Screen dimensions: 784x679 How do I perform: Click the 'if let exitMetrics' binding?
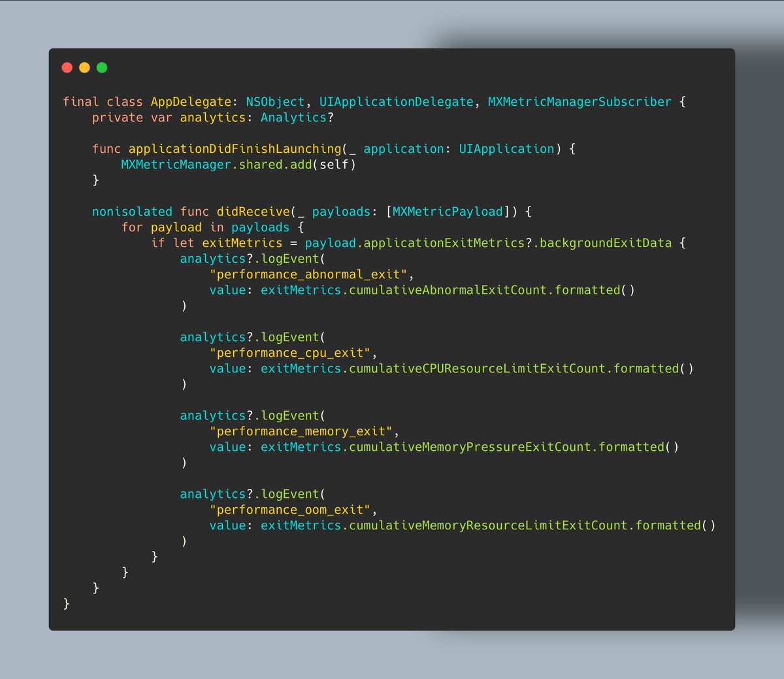pyautogui.click(x=216, y=243)
